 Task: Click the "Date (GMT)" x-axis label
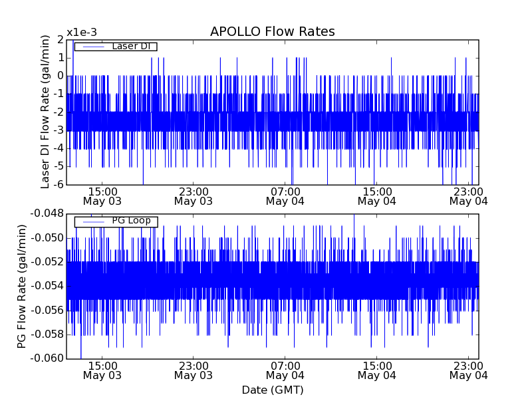[272, 390]
